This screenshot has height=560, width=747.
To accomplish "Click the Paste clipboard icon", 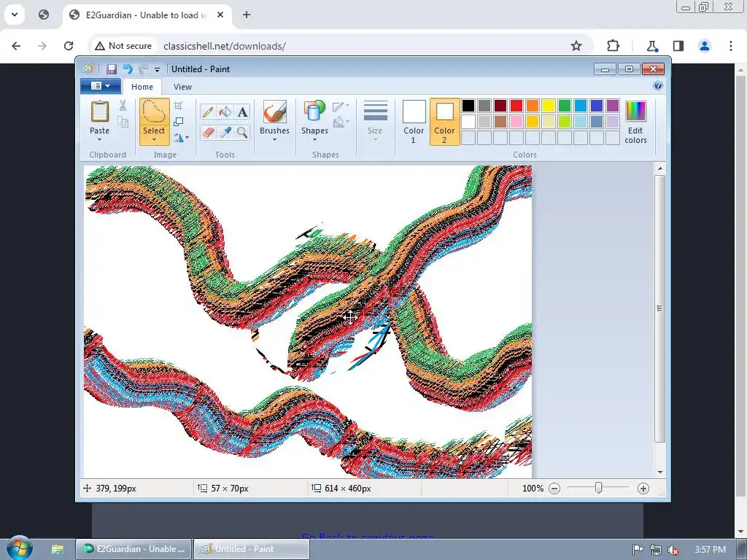I will [x=99, y=112].
